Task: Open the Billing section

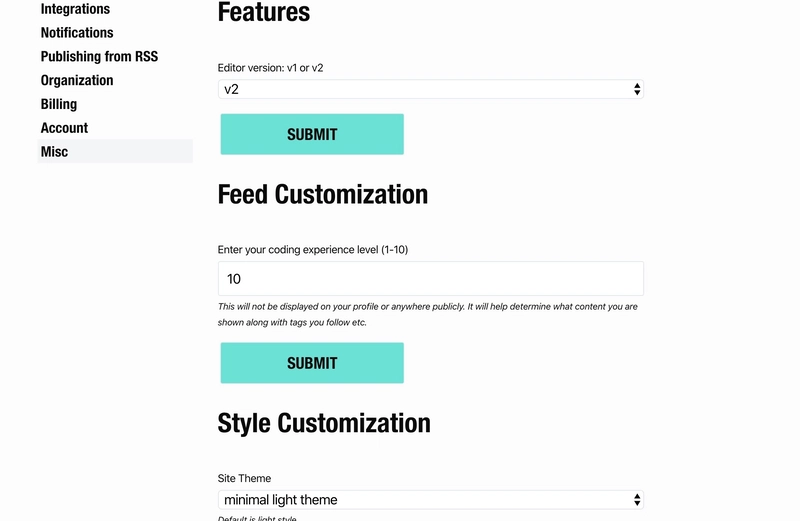Action: click(59, 104)
